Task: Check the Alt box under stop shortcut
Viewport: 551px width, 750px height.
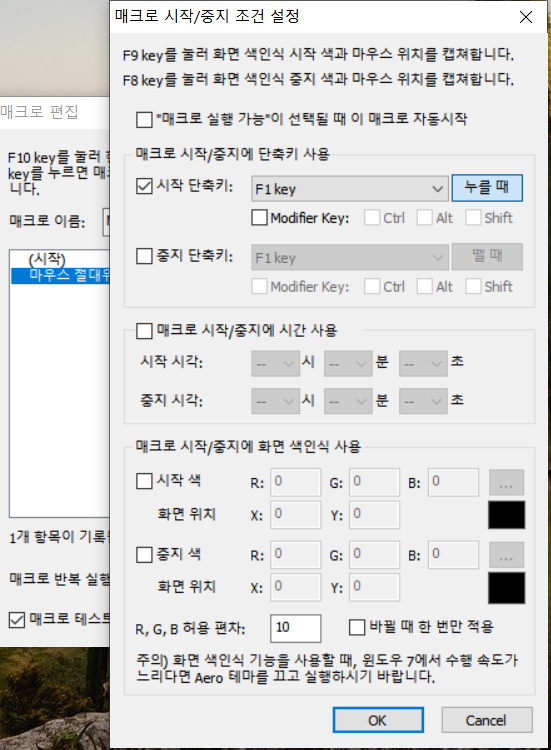Action: point(424,287)
